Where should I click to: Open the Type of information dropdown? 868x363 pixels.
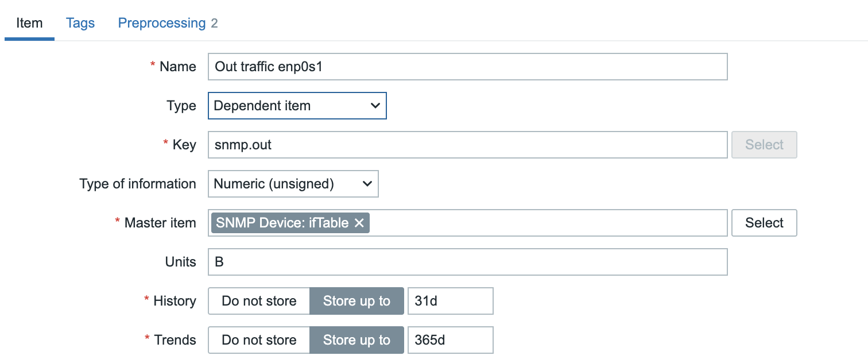(293, 184)
